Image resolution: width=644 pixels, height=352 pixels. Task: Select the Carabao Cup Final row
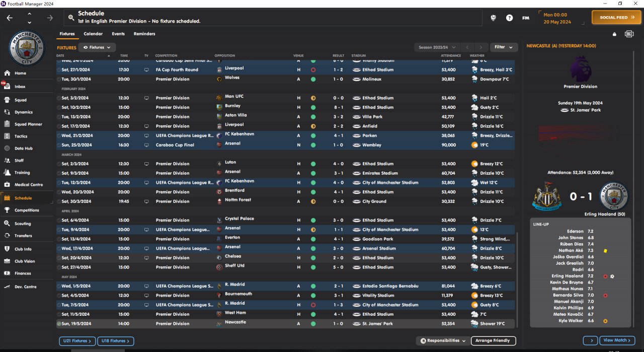[286, 145]
